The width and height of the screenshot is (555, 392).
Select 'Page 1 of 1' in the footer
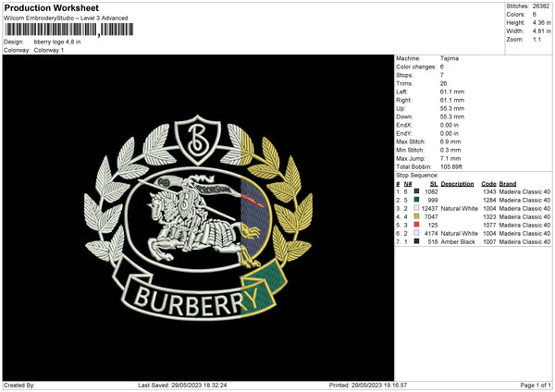click(x=536, y=385)
